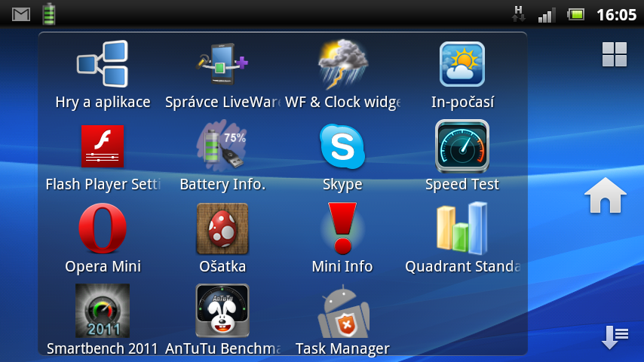
Task: Open Smartbench 2011
Action: pos(103,311)
